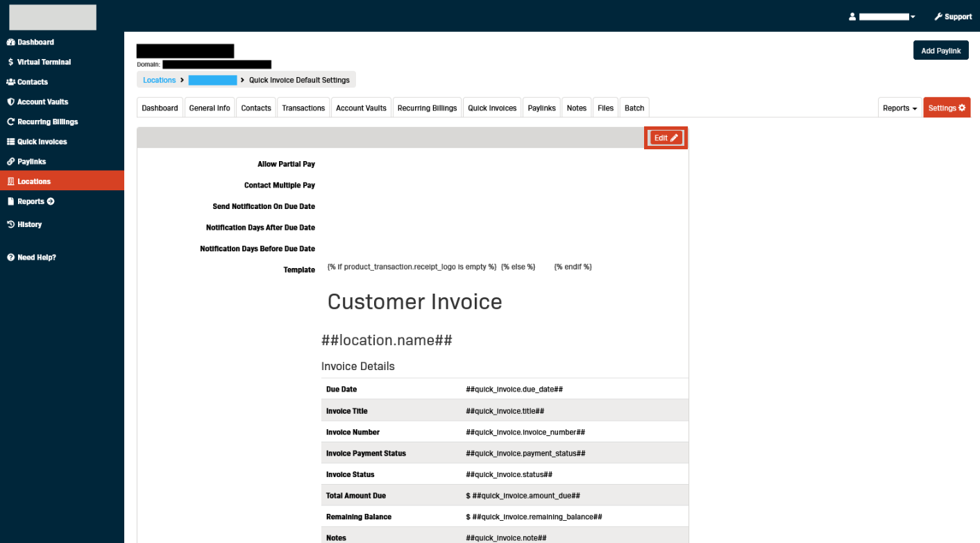Click the ##quick_invoice.due_date## value
This screenshot has width=980, height=543.
[x=514, y=390]
